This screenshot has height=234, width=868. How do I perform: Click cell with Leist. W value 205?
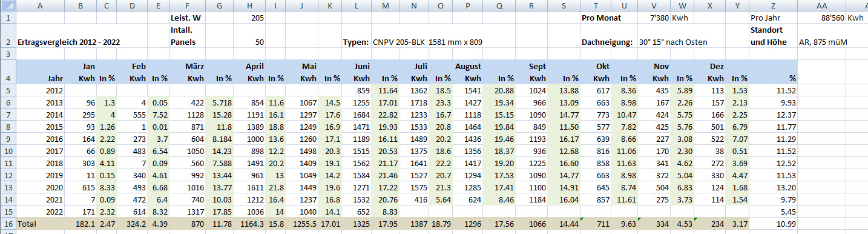pyautogui.click(x=248, y=18)
